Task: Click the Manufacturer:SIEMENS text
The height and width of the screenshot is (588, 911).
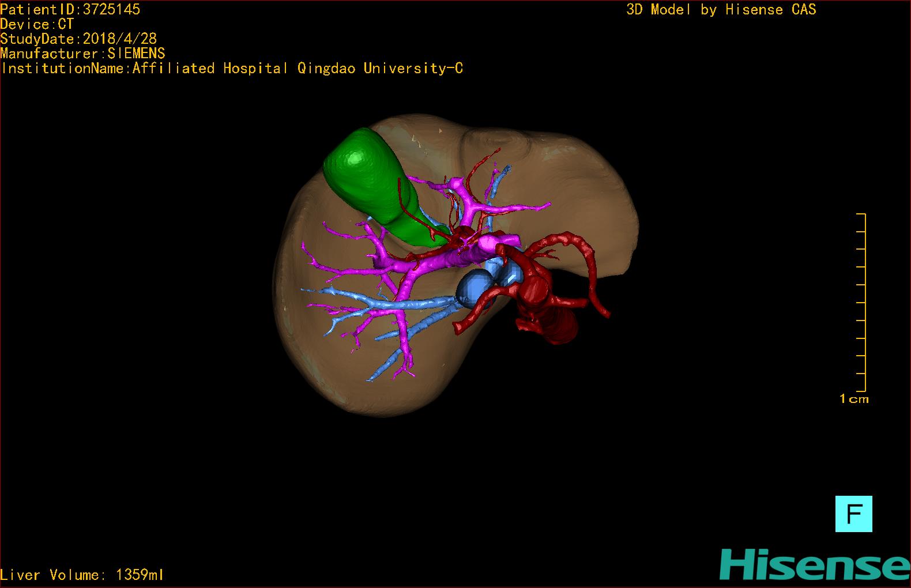Action: pos(83,54)
